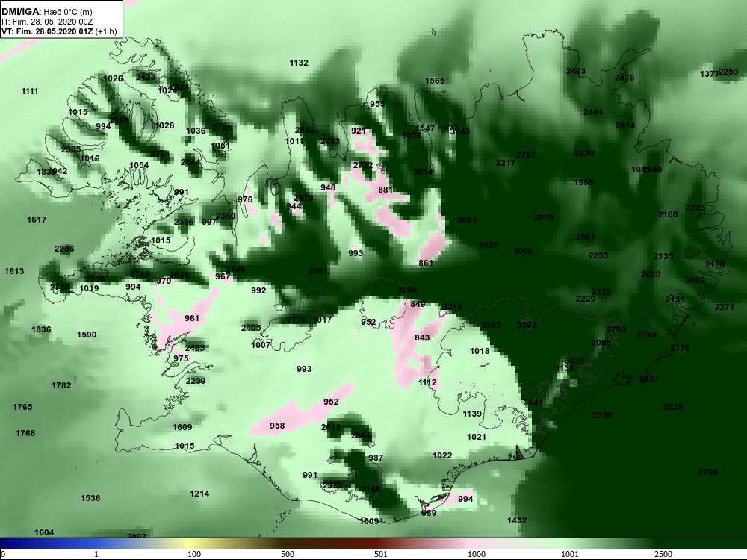Click the map value '2613'
The image size is (747, 560).
331,427
